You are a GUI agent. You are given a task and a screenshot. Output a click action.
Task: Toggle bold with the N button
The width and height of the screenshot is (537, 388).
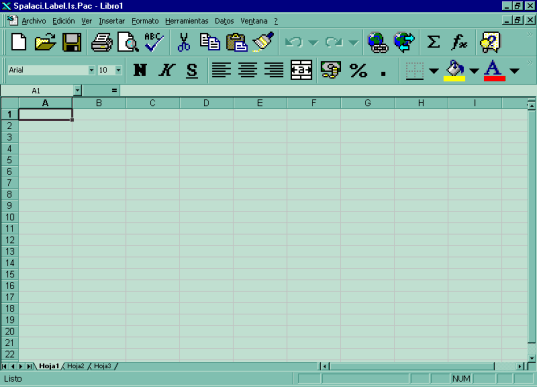(140, 70)
